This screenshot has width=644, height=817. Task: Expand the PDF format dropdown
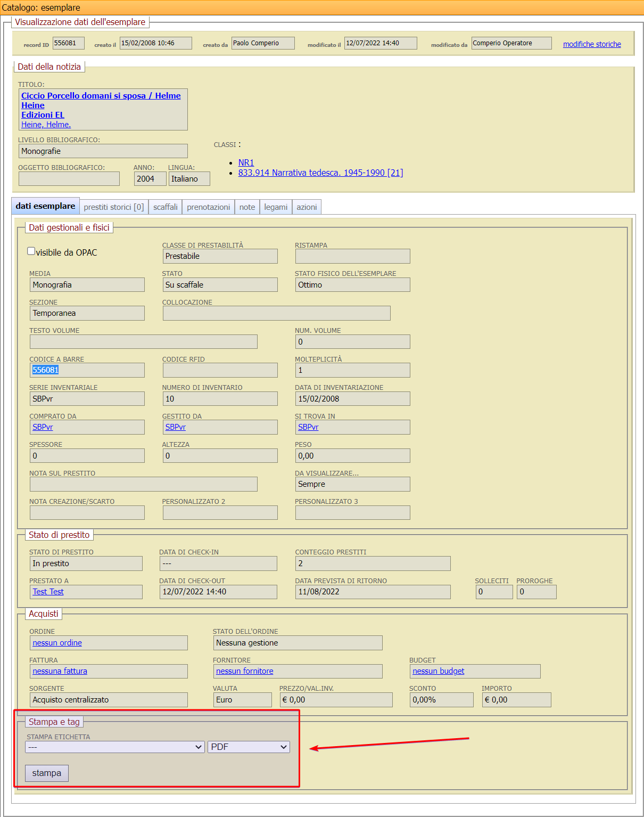[249, 747]
